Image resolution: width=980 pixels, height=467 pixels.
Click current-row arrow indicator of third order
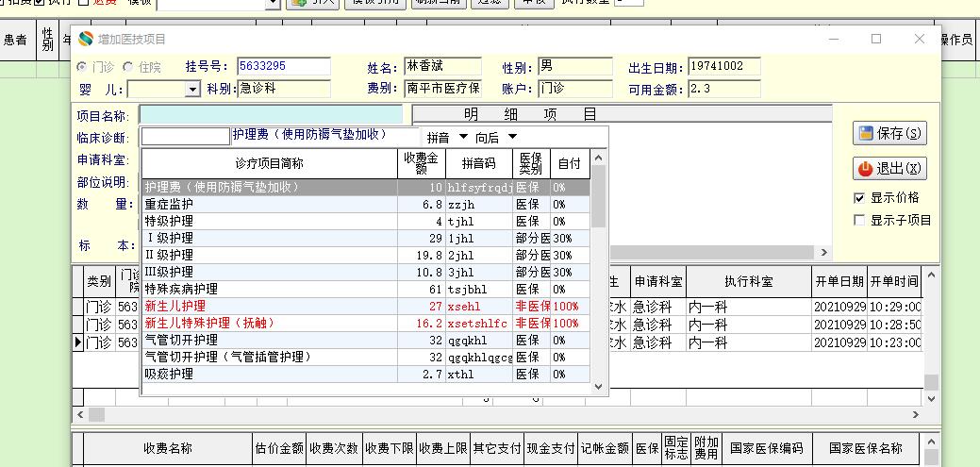coord(78,342)
